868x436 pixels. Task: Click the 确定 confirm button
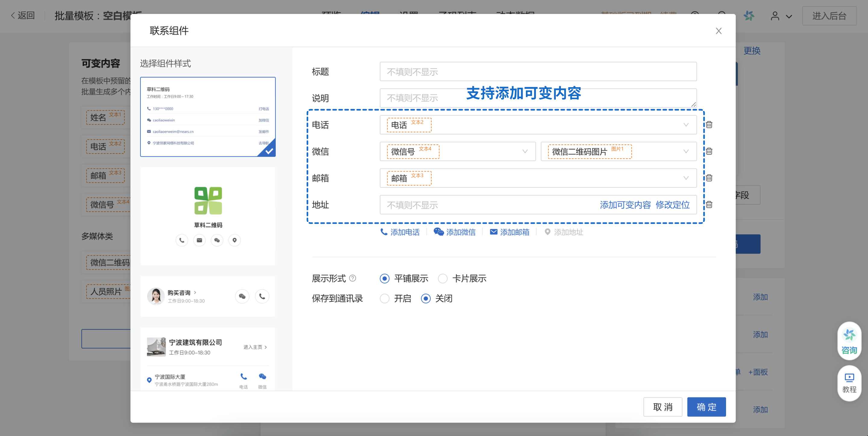tap(706, 407)
